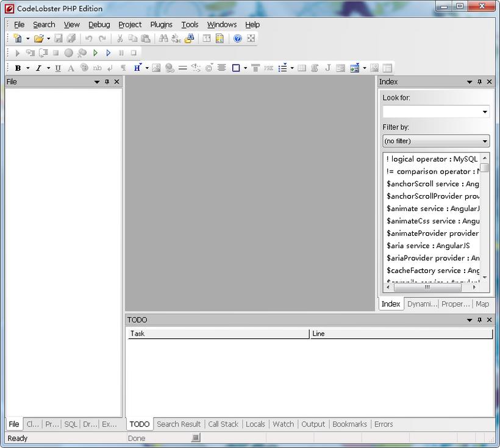Undo last action via toolbar arrow
Image resolution: width=500 pixels, height=448 pixels.
pos(88,38)
